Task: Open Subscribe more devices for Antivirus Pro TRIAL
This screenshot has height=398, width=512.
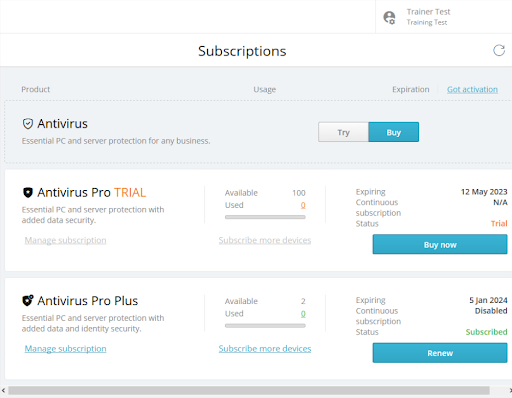Action: point(265,240)
